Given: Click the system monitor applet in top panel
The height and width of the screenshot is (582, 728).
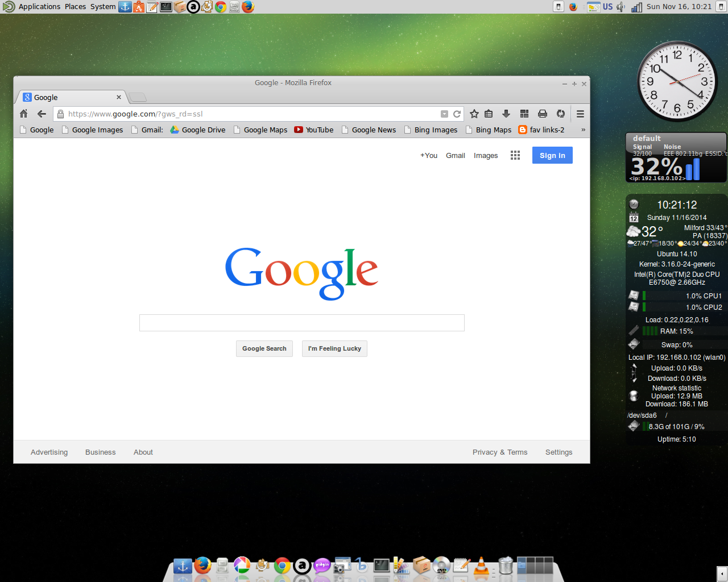Looking at the screenshot, I should 594,7.
